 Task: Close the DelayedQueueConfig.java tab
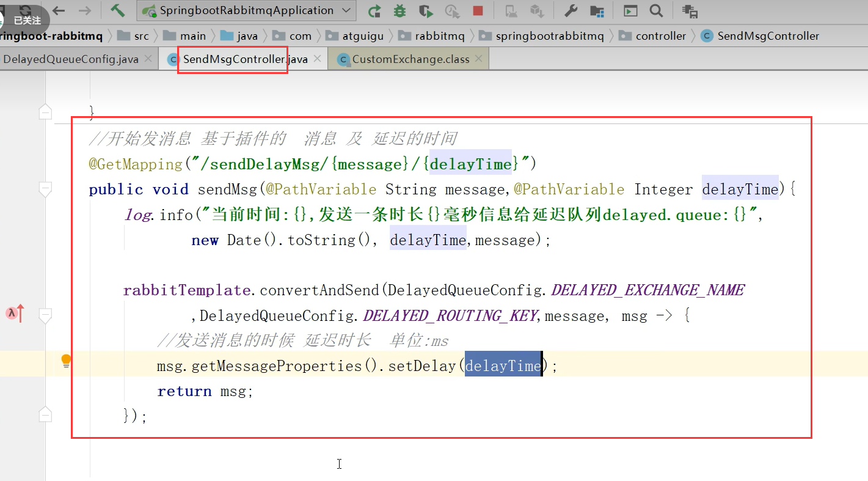[x=148, y=59]
